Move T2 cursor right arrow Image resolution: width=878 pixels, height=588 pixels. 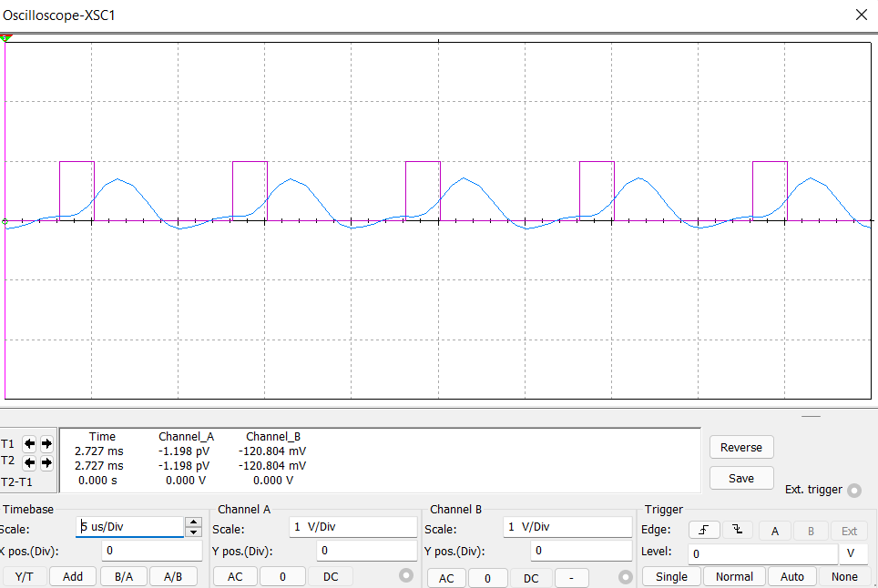pyautogui.click(x=46, y=462)
